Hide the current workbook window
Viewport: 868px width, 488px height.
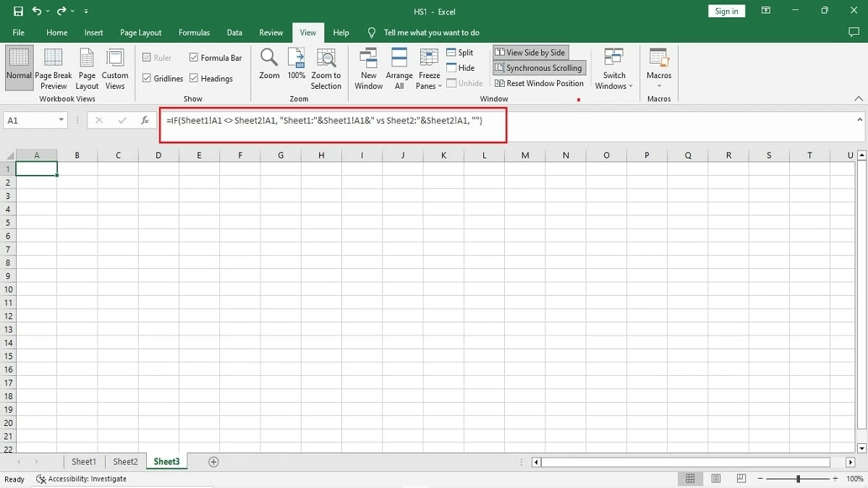coord(459,67)
